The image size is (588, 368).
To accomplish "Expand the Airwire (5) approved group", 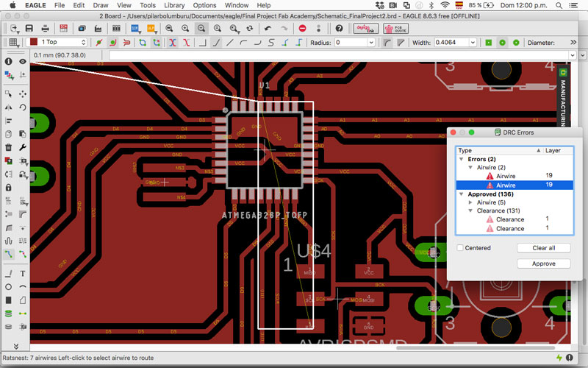I will (470, 202).
